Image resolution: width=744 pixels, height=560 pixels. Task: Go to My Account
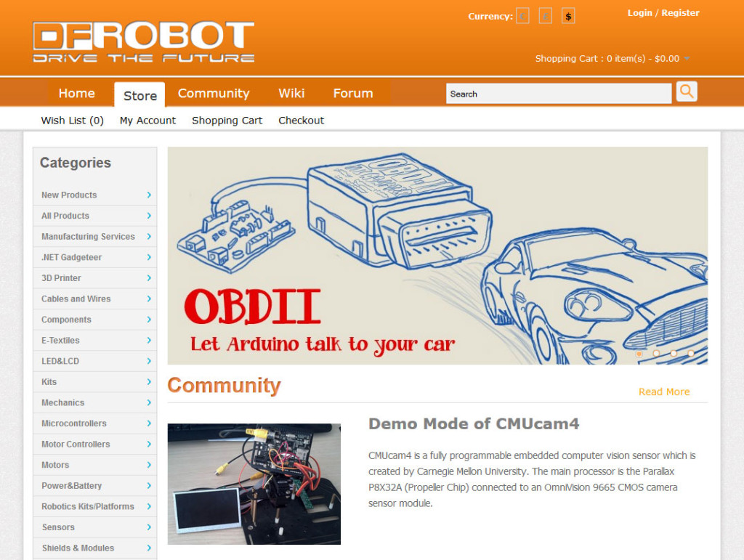coord(147,121)
